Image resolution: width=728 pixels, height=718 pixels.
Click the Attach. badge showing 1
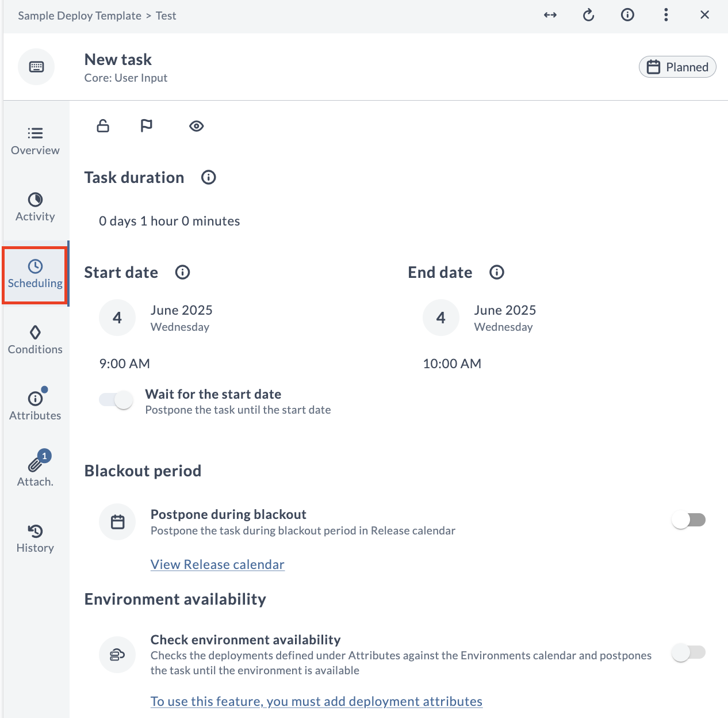pos(44,456)
